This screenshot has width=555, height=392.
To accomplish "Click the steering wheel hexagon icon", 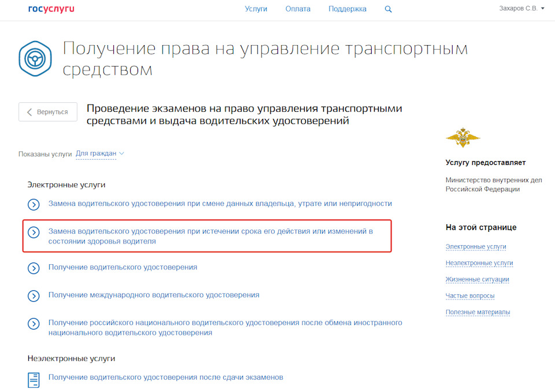I will (x=35, y=59).
